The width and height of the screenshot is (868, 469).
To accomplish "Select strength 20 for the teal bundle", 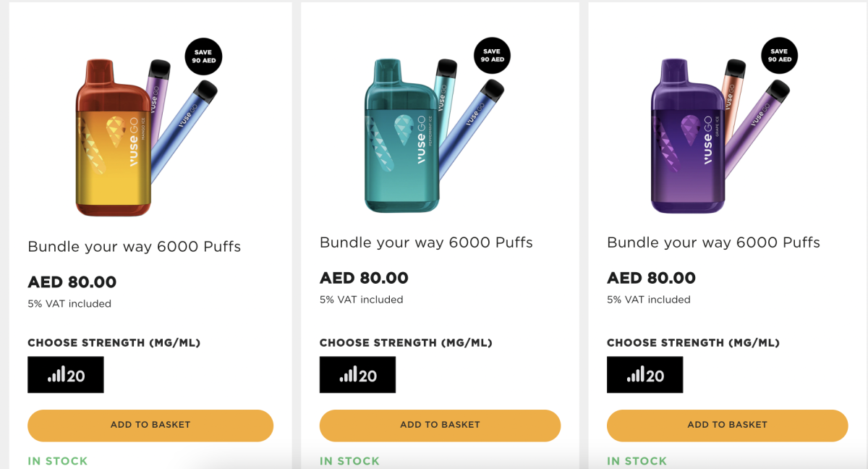I will click(357, 375).
